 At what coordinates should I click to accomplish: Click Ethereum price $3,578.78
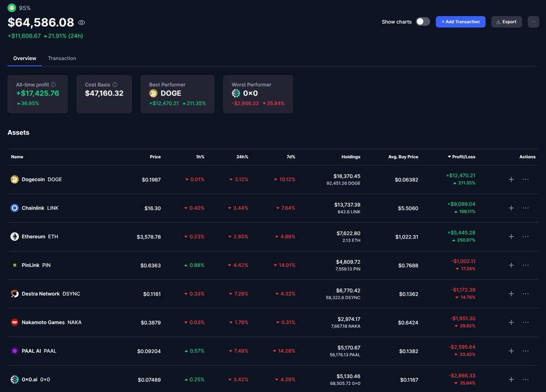pyautogui.click(x=149, y=237)
